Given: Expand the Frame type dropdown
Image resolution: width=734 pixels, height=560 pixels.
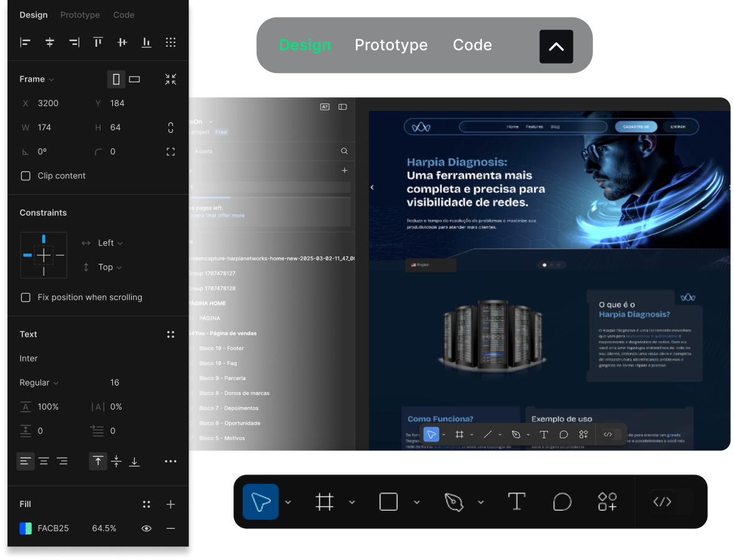Looking at the screenshot, I should (x=37, y=79).
